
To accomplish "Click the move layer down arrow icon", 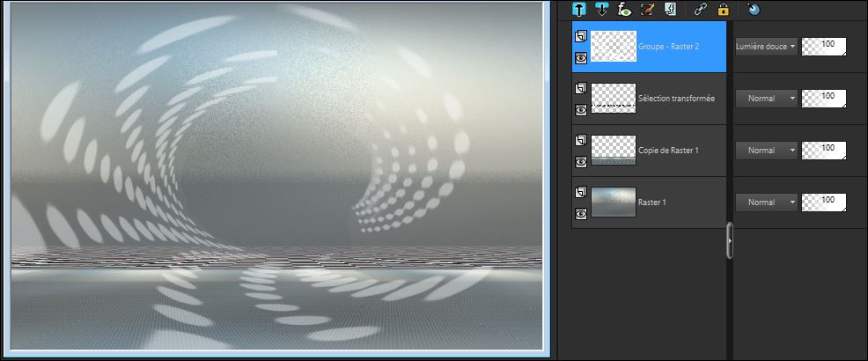I will (x=602, y=10).
